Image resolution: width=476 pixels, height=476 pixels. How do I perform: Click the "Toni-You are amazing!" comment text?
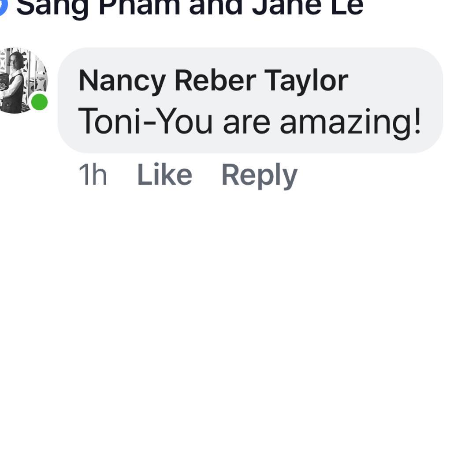pyautogui.click(x=249, y=121)
